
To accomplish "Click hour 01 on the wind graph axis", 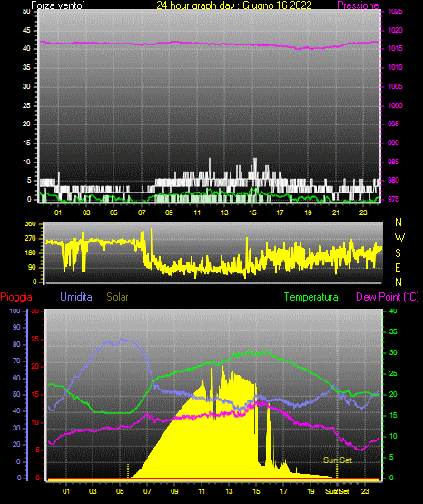I will point(58,212).
